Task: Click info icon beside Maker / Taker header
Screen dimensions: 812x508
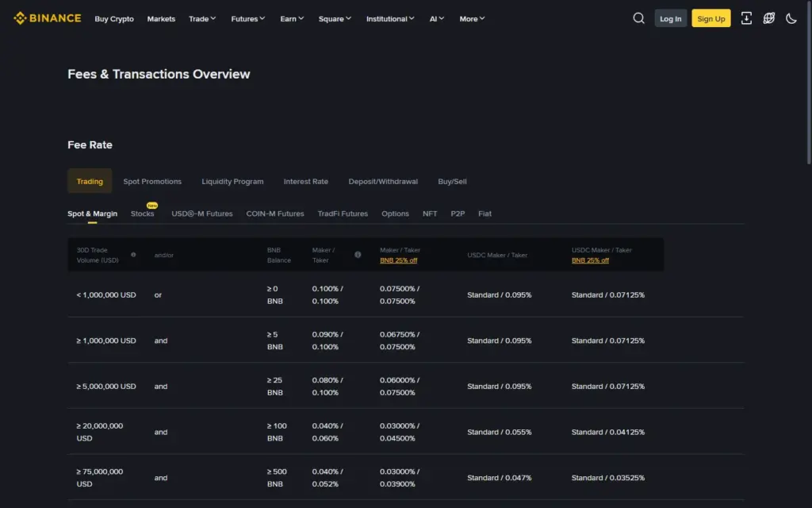Action: (x=358, y=255)
